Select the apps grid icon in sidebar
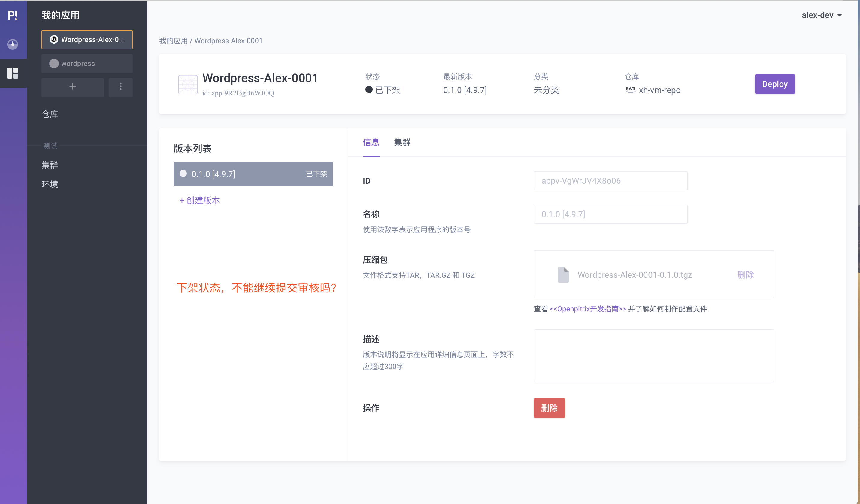Image resolution: width=860 pixels, height=504 pixels. (13, 73)
